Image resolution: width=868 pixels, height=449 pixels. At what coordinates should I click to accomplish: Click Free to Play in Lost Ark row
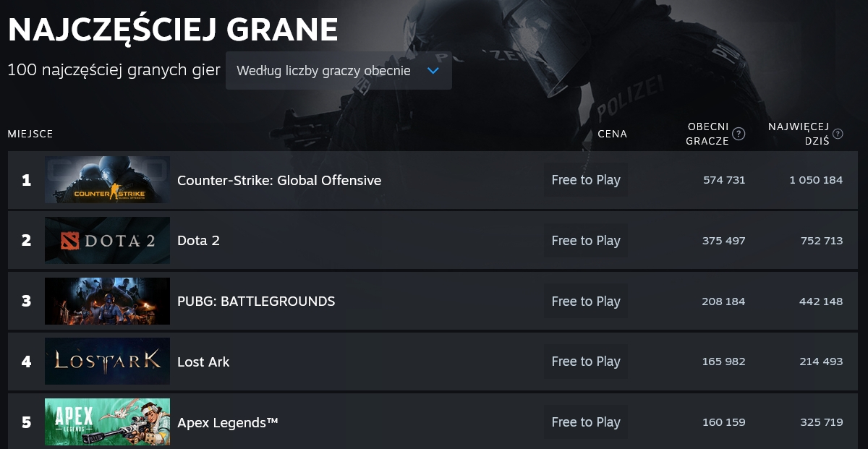pos(586,362)
